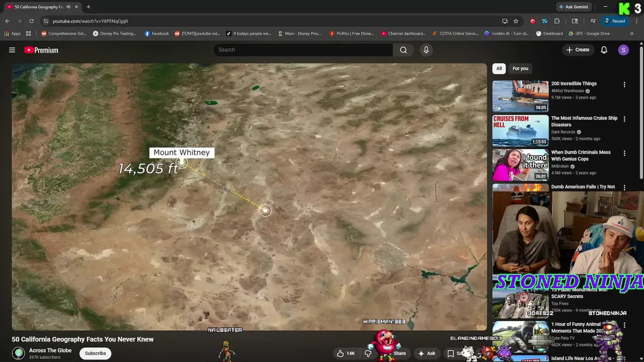Open the Facebook bookmark
This screenshot has height=362, width=644.
tap(156, 34)
